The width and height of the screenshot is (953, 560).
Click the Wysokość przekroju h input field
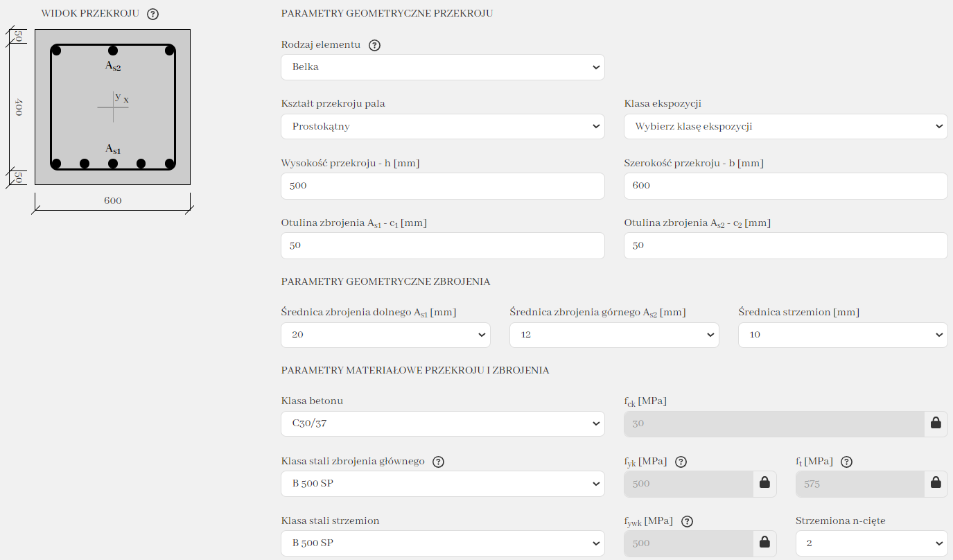442,186
